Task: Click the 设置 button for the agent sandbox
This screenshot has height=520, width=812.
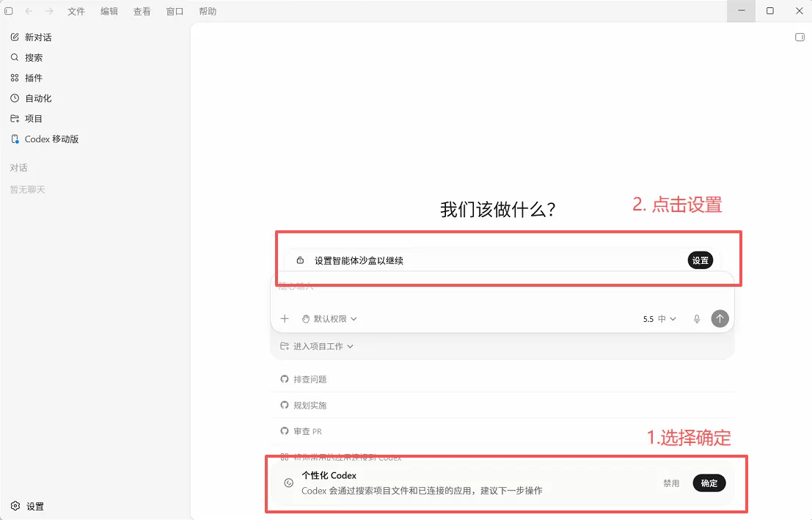Action: 701,260
